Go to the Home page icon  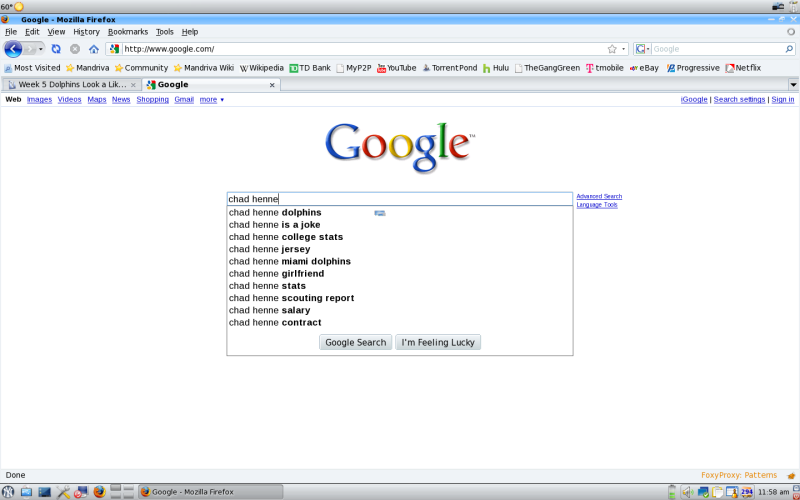tap(94, 49)
